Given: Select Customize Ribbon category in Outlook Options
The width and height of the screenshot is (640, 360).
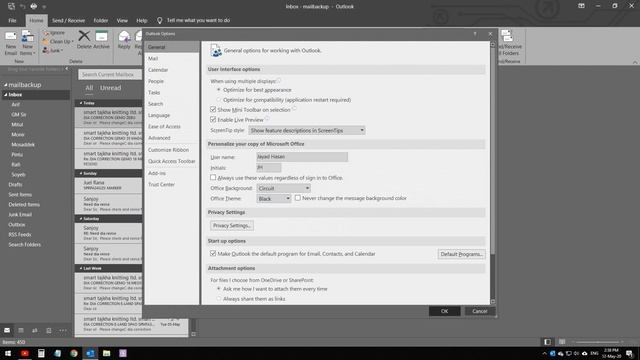Looking at the screenshot, I should 171,150.
